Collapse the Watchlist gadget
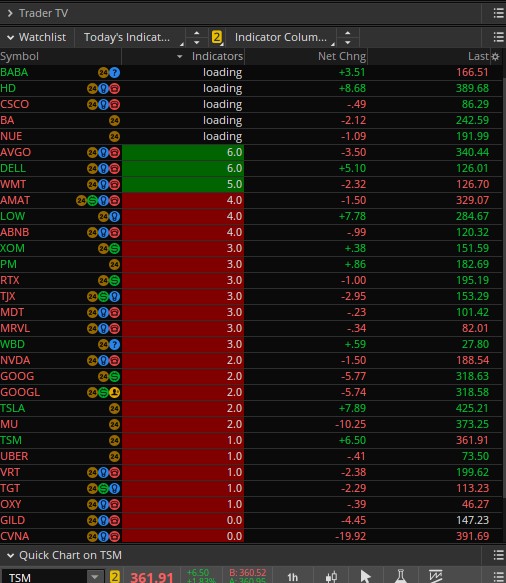 [x=10, y=38]
